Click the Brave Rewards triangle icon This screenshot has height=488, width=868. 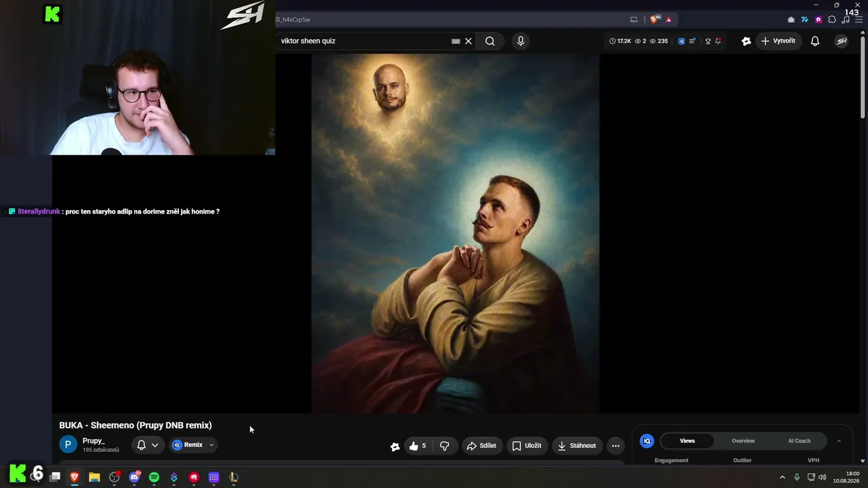669,20
